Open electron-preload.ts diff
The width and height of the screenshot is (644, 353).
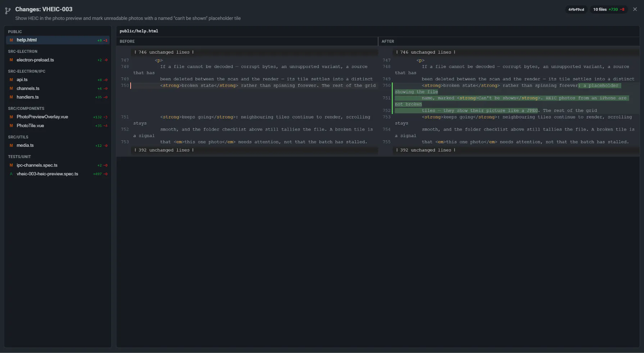(58, 60)
